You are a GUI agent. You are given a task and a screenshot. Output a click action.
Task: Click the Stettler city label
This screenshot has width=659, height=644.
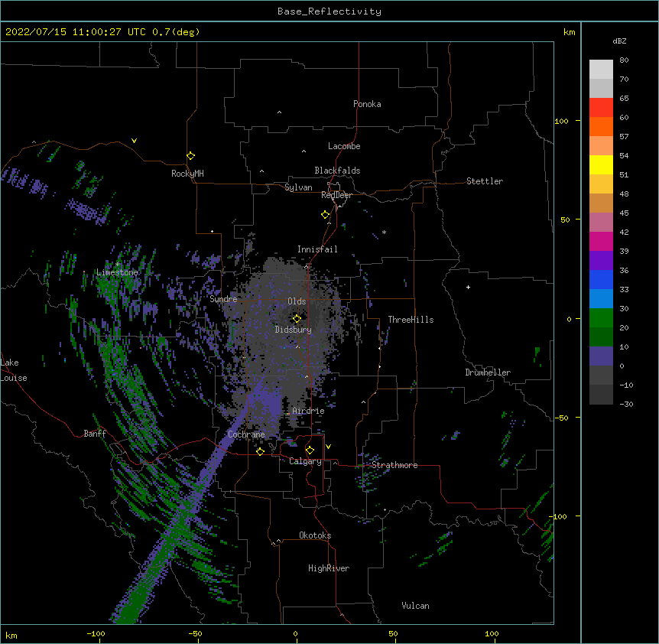pyautogui.click(x=485, y=181)
